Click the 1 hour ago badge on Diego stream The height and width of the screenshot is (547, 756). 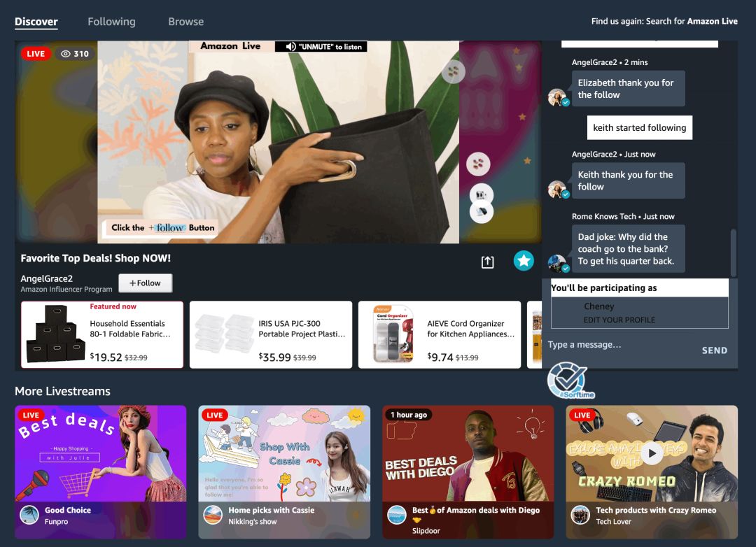408,415
